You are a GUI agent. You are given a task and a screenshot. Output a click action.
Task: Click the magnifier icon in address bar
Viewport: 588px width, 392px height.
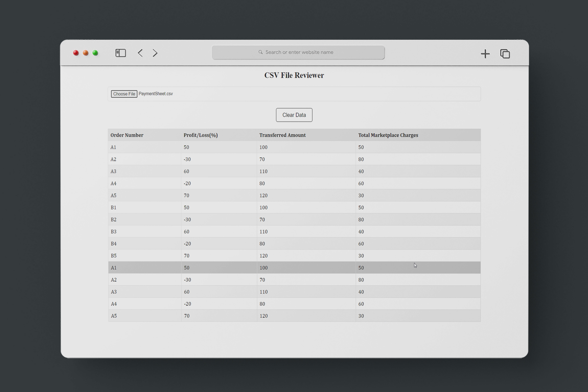pyautogui.click(x=261, y=52)
